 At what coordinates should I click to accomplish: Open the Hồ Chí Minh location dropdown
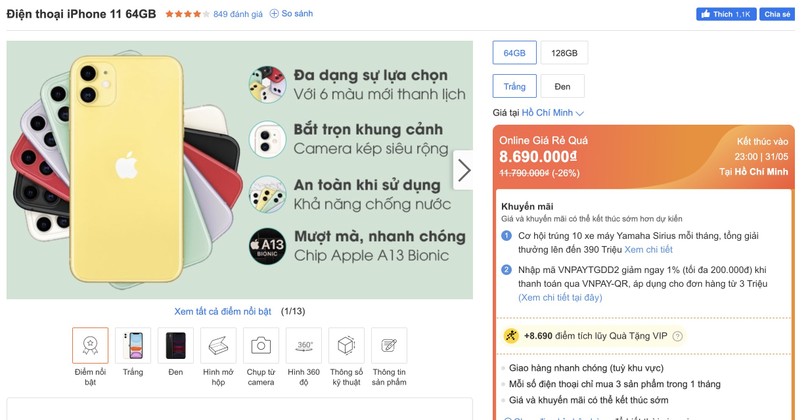point(553,113)
